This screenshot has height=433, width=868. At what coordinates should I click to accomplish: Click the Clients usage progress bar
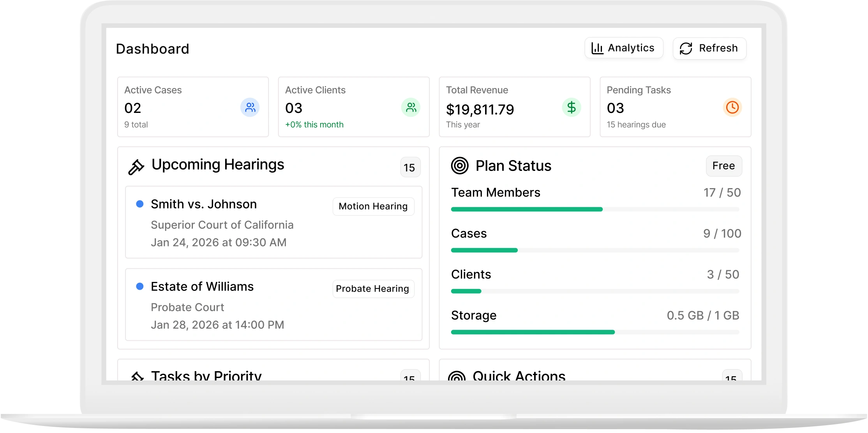(595, 291)
